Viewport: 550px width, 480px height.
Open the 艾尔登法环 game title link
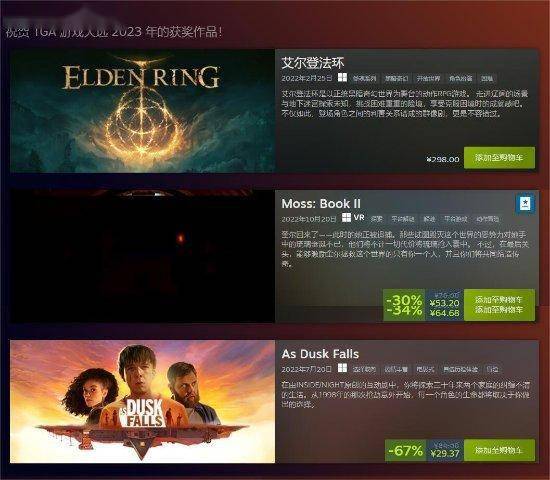tap(313, 63)
